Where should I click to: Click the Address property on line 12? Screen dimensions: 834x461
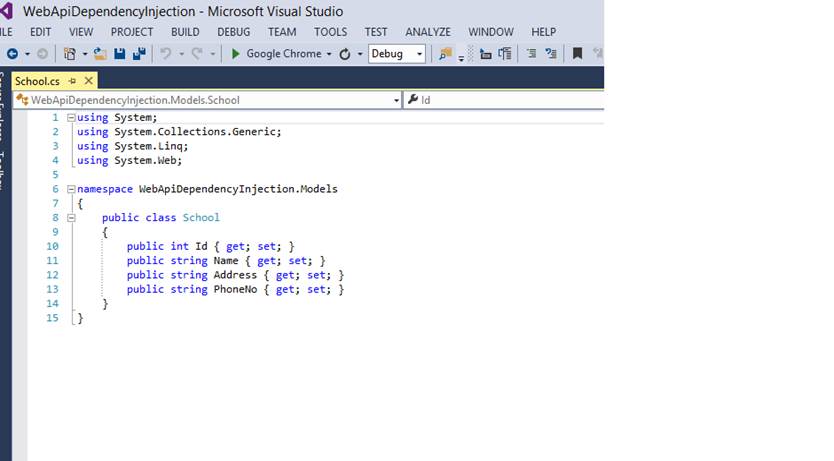click(x=235, y=275)
